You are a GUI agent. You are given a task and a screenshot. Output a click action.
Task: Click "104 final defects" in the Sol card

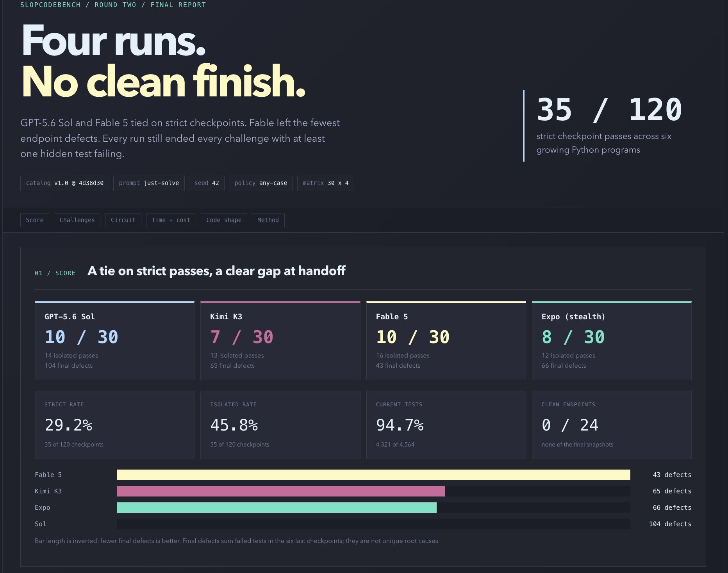[69, 365]
